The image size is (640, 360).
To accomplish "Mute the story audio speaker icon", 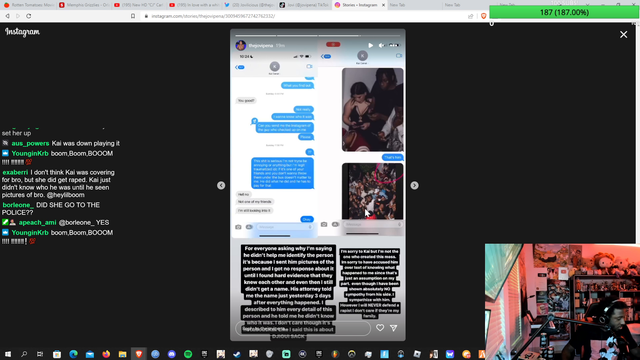I will 381,45.
